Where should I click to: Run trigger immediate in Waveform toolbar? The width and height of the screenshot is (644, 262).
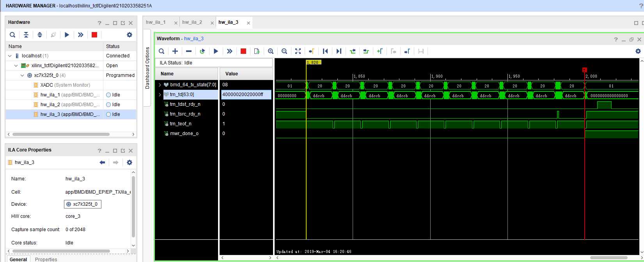230,51
